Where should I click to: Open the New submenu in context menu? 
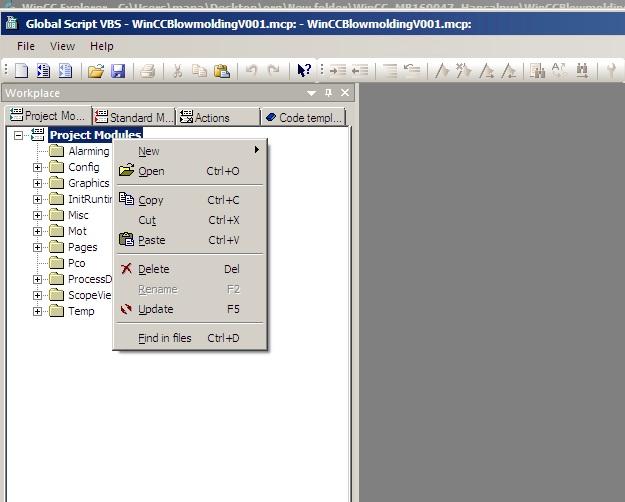tap(190, 151)
